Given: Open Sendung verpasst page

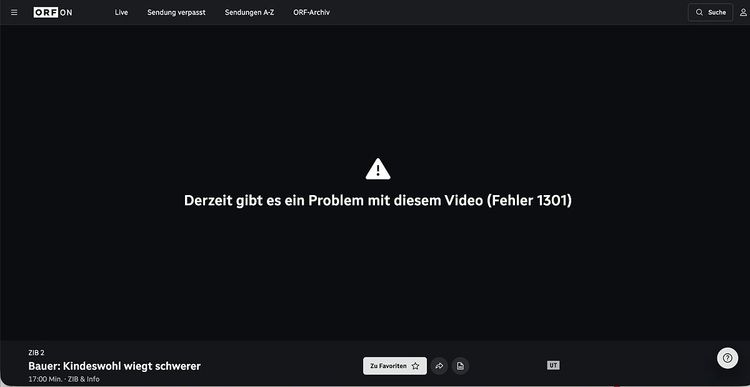Looking at the screenshot, I should 176,12.
